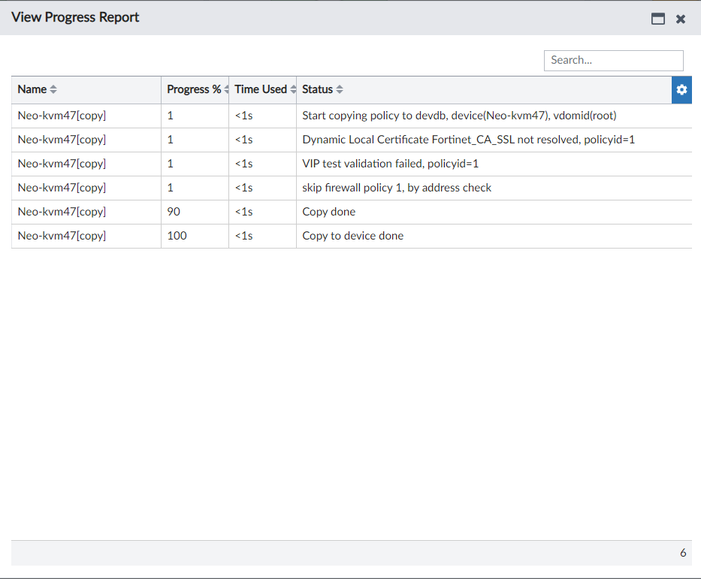Click the Time Used header label
Viewport: 701px width, 579px height.
tap(260, 90)
